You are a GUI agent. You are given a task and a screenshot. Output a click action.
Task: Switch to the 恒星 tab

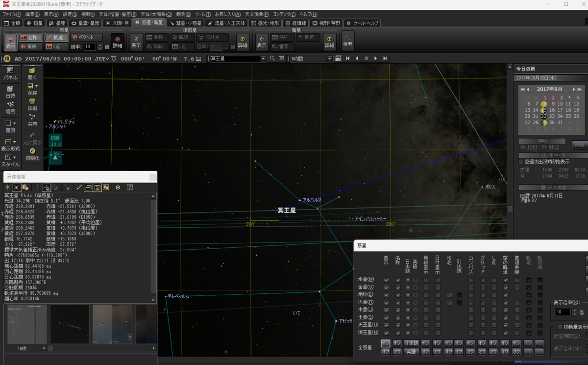click(x=35, y=23)
